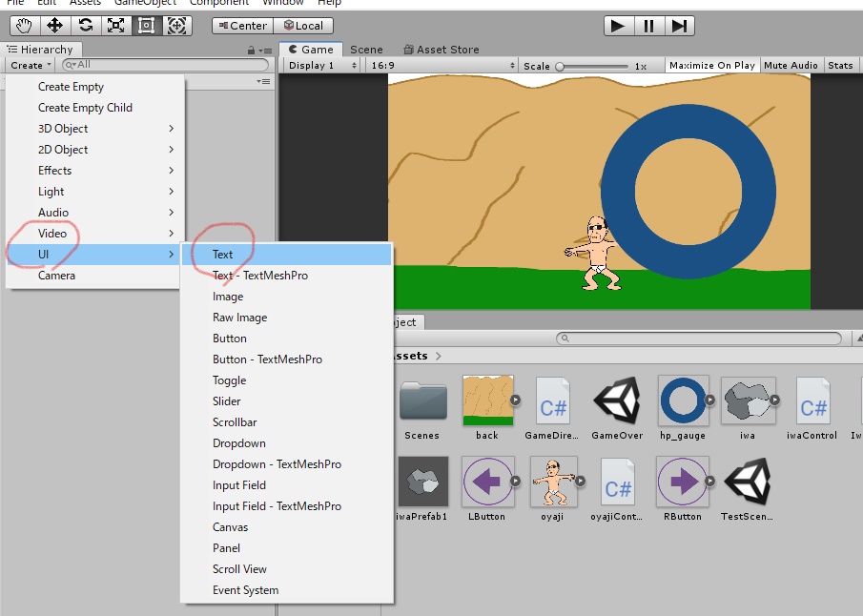Toggle Center pivot mode

click(x=243, y=26)
